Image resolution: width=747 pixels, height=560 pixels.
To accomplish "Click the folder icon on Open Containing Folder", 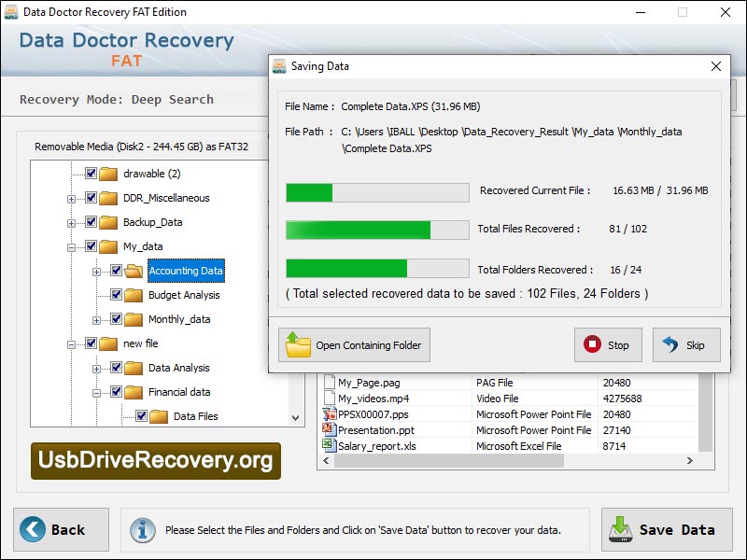I will click(298, 344).
